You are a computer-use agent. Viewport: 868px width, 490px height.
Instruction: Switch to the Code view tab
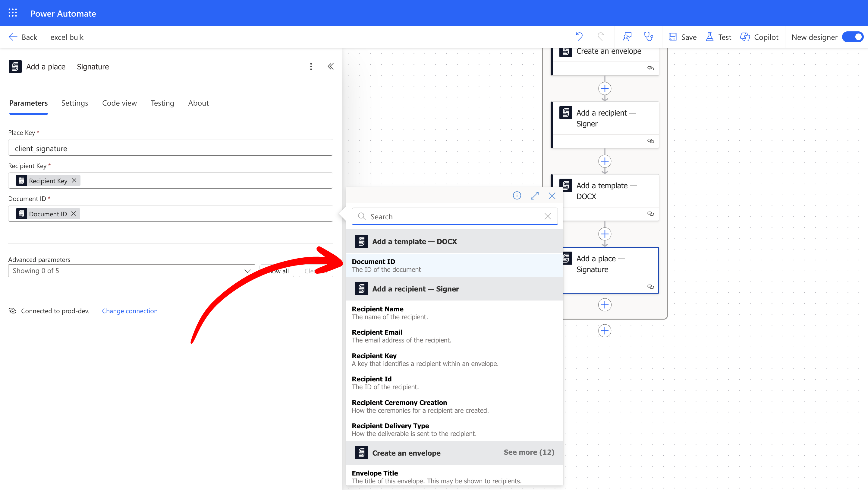119,103
